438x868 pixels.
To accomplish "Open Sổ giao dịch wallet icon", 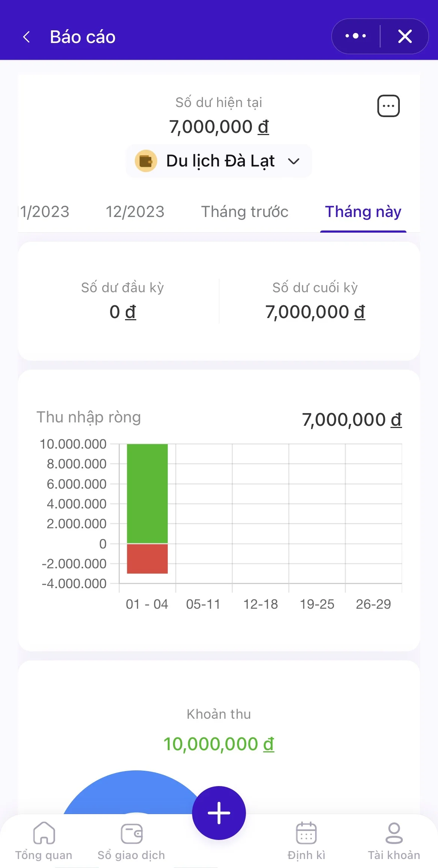I will click(x=131, y=834).
